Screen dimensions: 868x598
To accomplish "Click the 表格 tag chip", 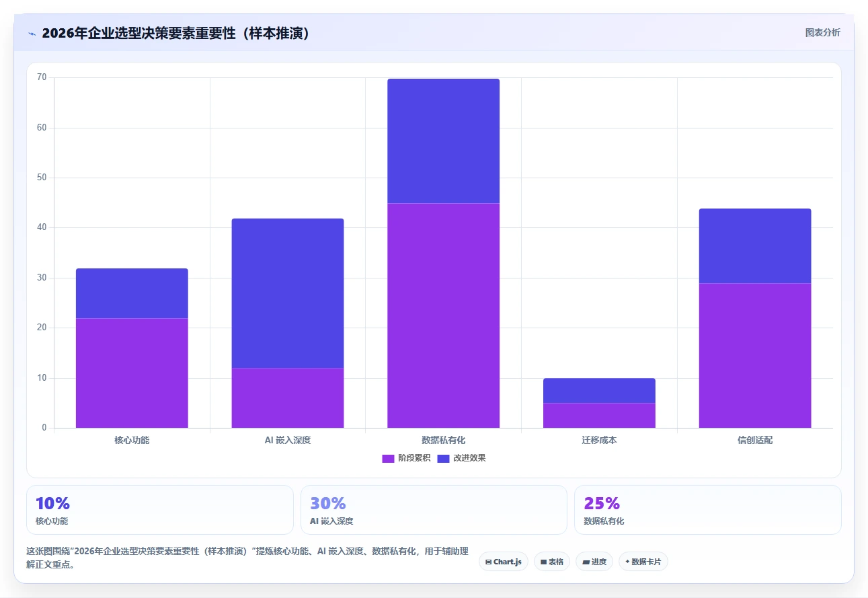I will [552, 562].
